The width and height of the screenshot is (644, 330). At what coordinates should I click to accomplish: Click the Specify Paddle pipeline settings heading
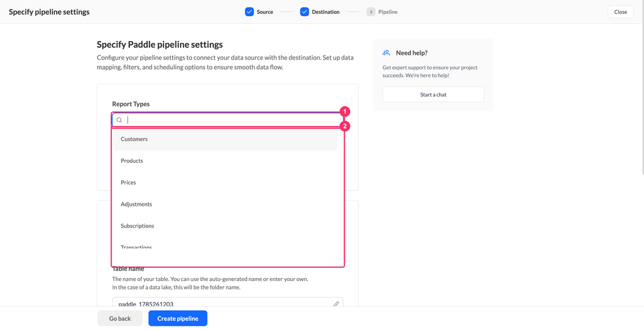(x=160, y=44)
